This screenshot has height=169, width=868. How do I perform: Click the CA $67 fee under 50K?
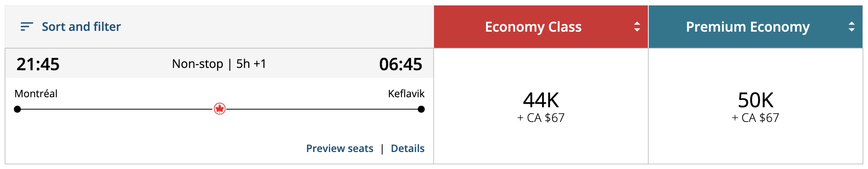[x=755, y=118]
